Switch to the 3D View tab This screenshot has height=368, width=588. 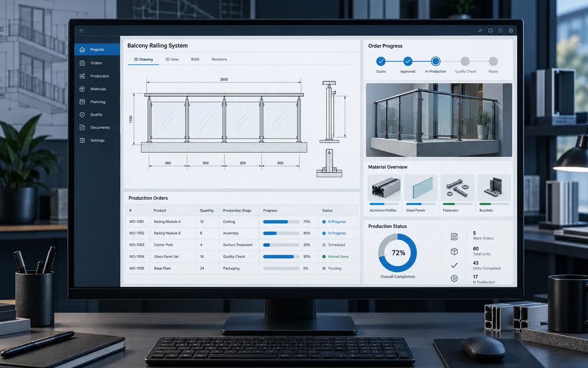click(x=172, y=59)
